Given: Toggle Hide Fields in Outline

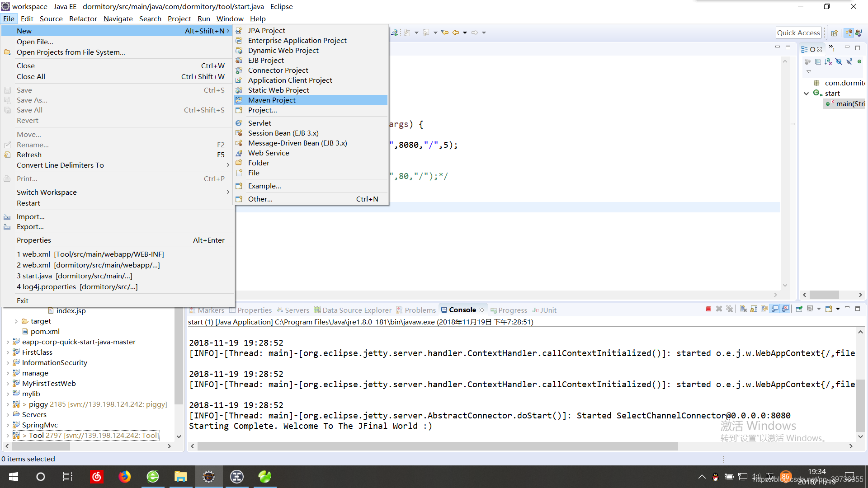Looking at the screenshot, I should point(839,61).
